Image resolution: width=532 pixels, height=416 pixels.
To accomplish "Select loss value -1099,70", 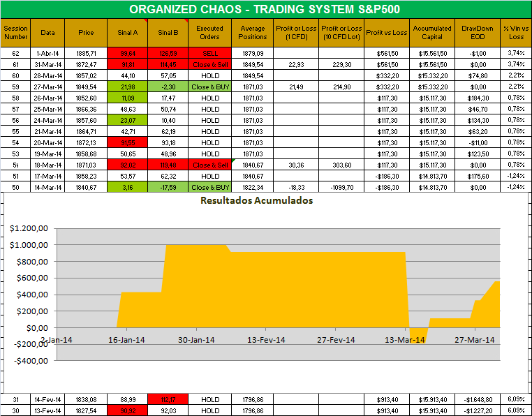I will (341, 187).
